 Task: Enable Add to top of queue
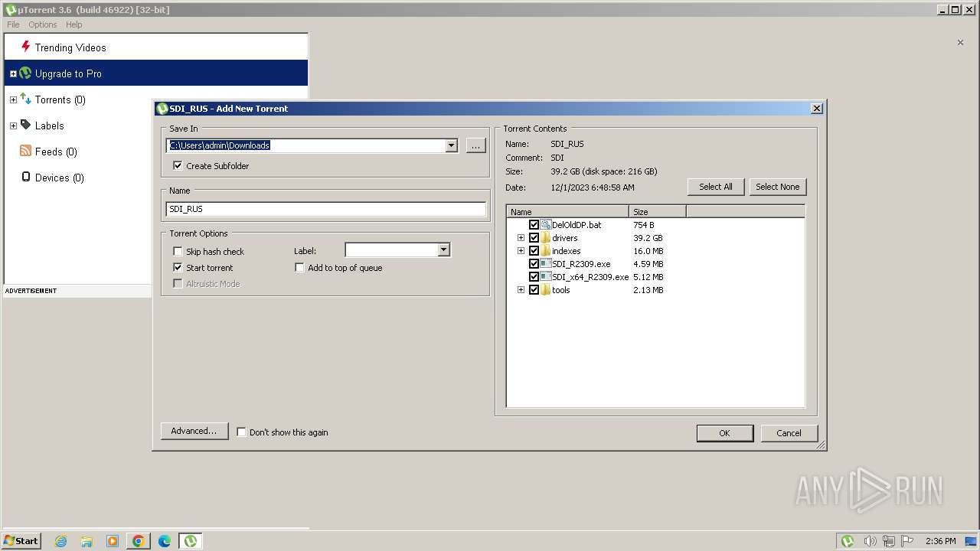299,267
